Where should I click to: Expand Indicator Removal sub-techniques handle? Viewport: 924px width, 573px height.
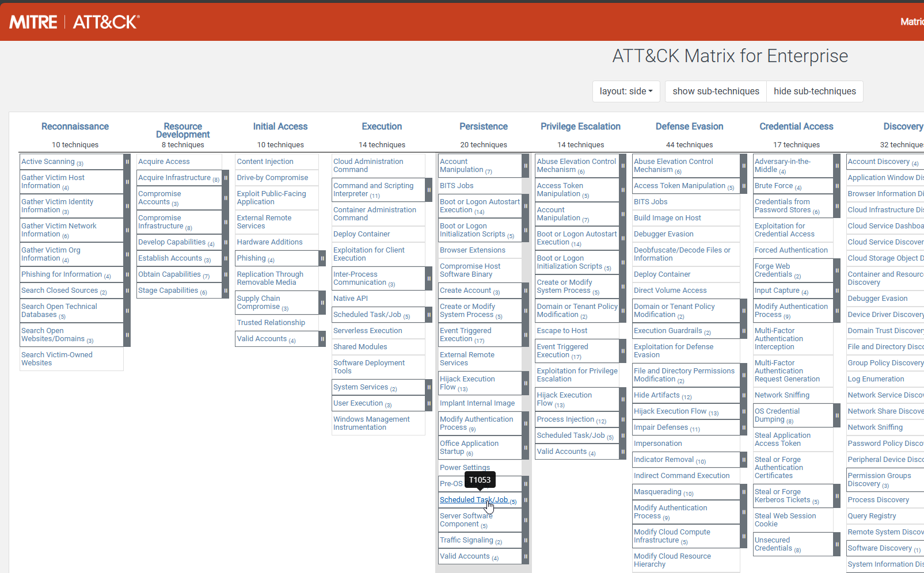[743, 460]
